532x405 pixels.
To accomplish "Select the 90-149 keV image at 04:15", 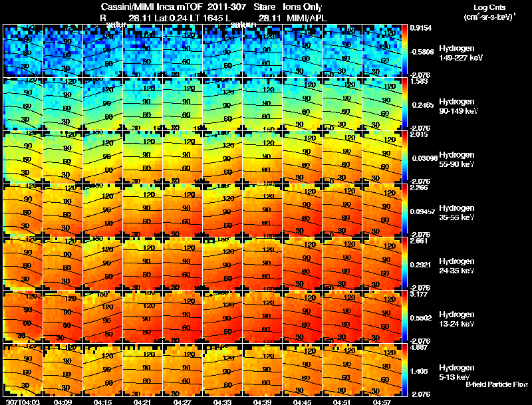I will click(103, 104).
